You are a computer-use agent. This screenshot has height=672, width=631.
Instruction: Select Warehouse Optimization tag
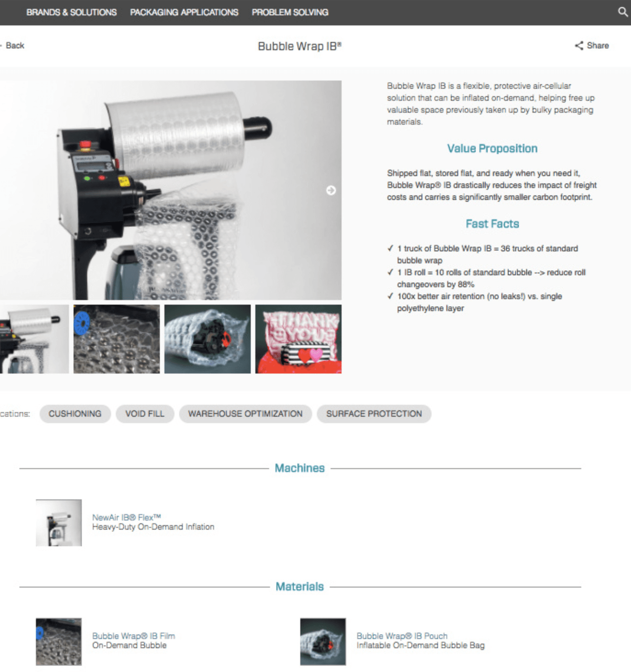(x=245, y=414)
